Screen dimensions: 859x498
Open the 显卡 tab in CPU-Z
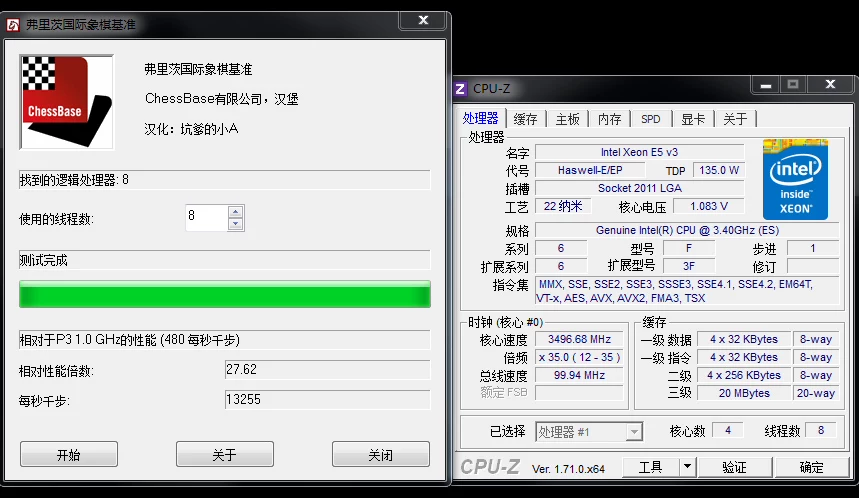pos(693,119)
